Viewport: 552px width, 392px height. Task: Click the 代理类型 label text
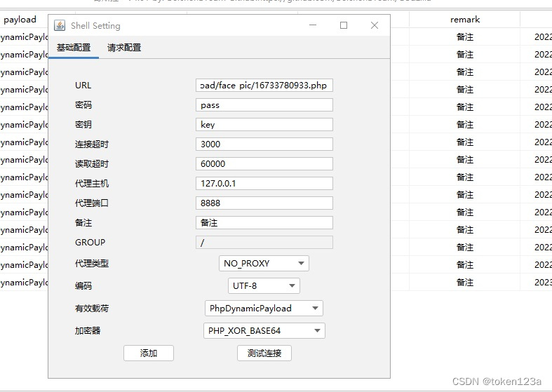tap(92, 263)
